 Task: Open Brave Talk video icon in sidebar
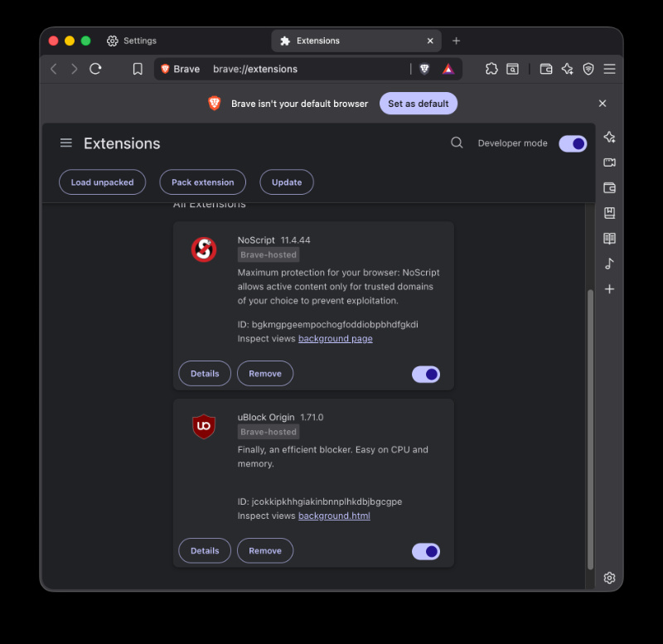point(609,162)
